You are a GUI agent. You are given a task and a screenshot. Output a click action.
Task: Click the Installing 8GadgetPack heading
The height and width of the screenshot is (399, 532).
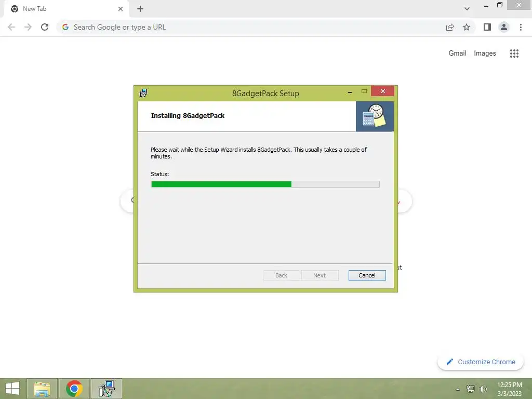(188, 115)
